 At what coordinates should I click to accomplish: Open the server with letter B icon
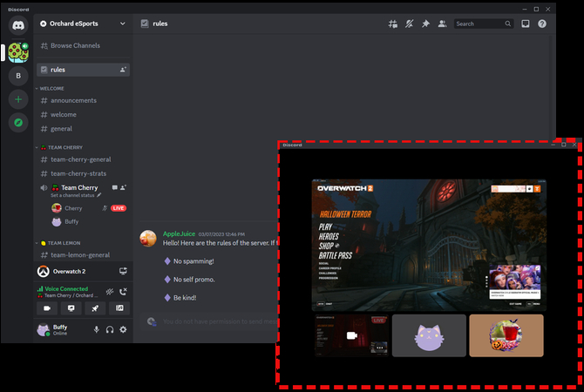[x=18, y=76]
